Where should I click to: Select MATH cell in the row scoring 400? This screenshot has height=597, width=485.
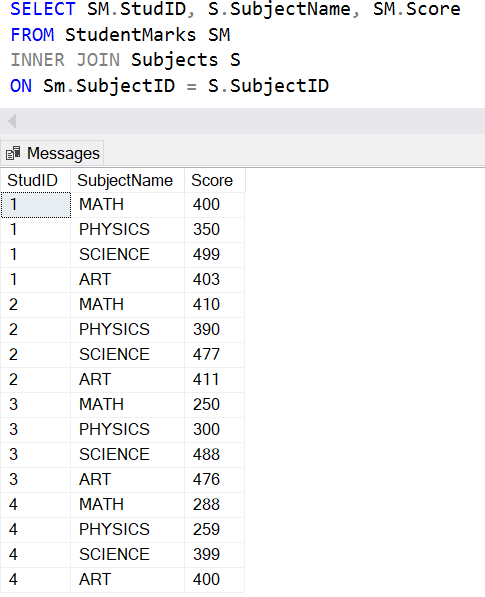click(x=128, y=205)
